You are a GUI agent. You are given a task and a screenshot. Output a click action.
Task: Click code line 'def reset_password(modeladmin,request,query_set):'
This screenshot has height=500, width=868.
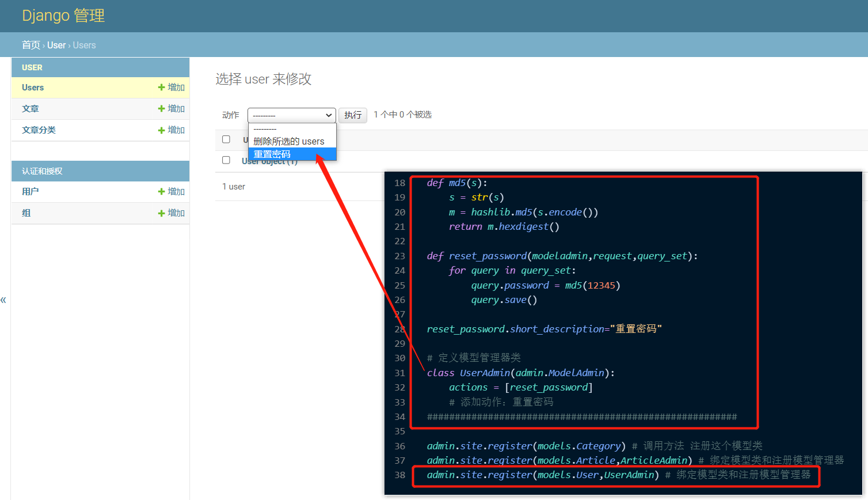coord(562,256)
